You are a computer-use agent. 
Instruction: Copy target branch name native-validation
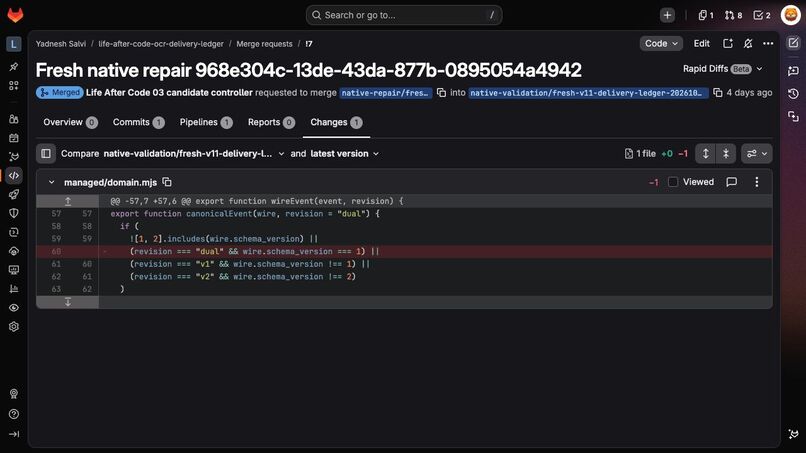[718, 93]
